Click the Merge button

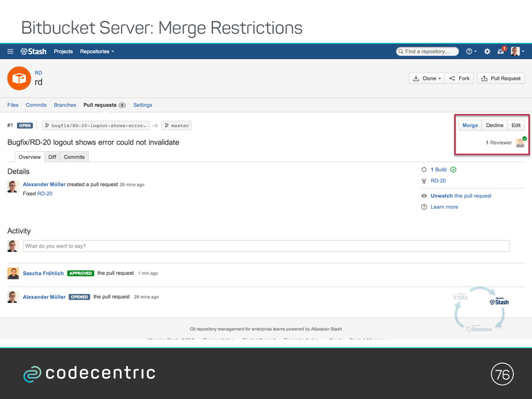click(470, 125)
